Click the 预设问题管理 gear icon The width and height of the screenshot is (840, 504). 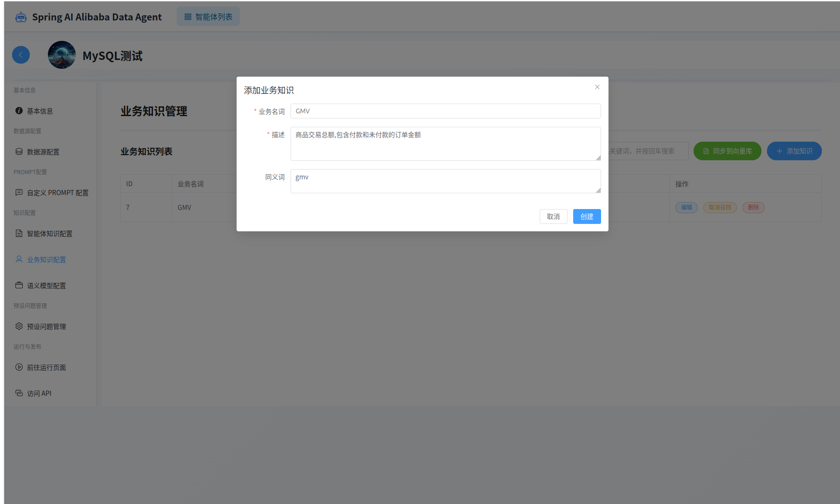[x=19, y=326]
